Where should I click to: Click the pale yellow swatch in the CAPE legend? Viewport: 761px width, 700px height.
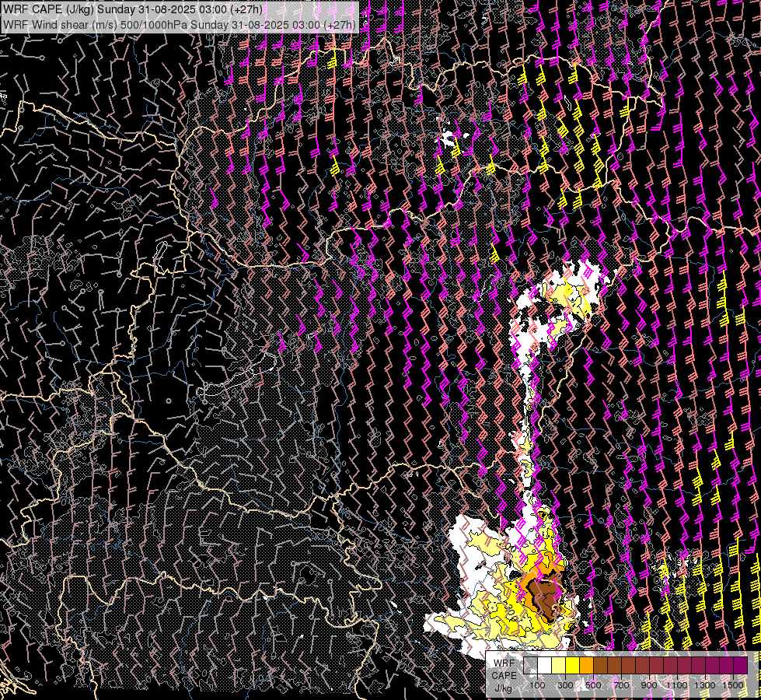(559, 666)
